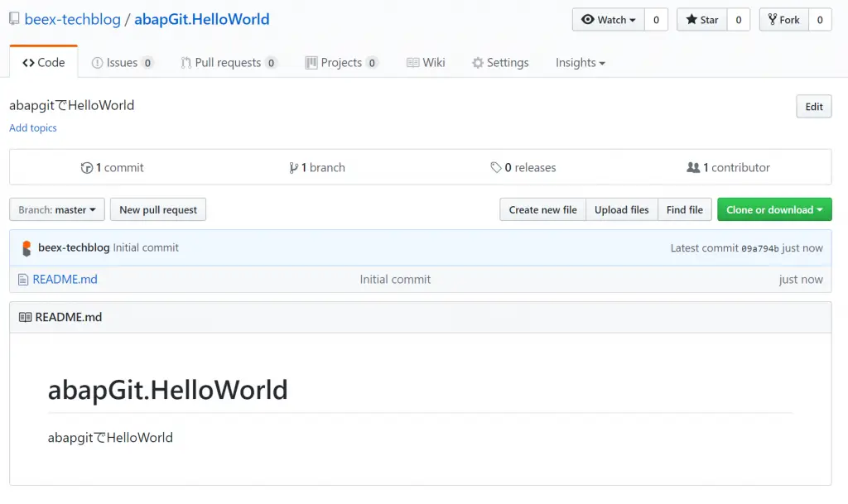The image size is (848, 504).
Task: Open the latest commit hash 09a794b
Action: 760,248
